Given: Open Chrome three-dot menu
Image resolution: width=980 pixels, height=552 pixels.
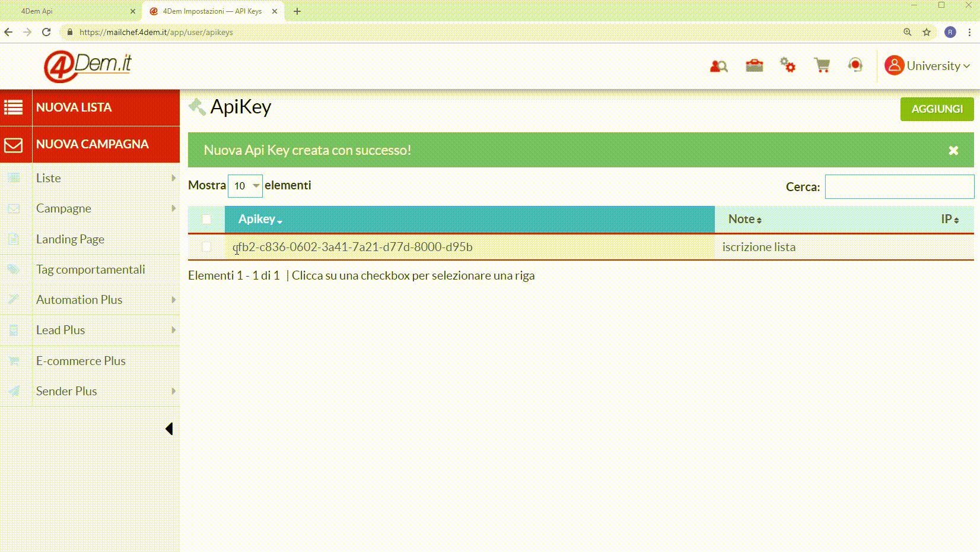Looking at the screenshot, I should pyautogui.click(x=970, y=32).
